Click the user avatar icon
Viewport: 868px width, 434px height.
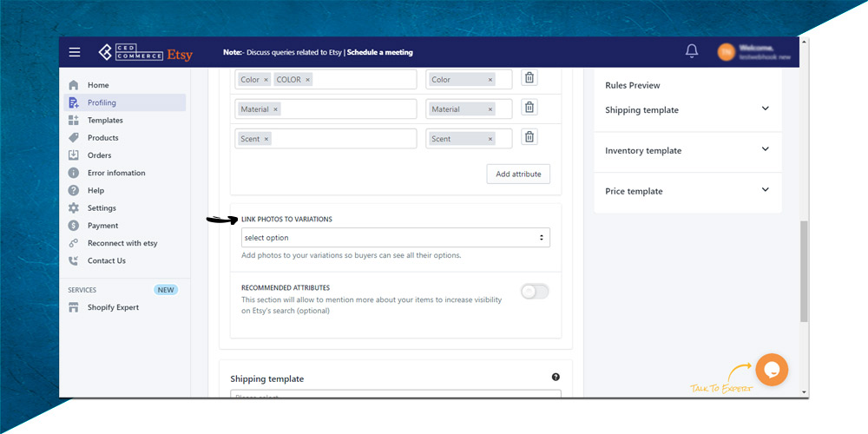[727, 52]
